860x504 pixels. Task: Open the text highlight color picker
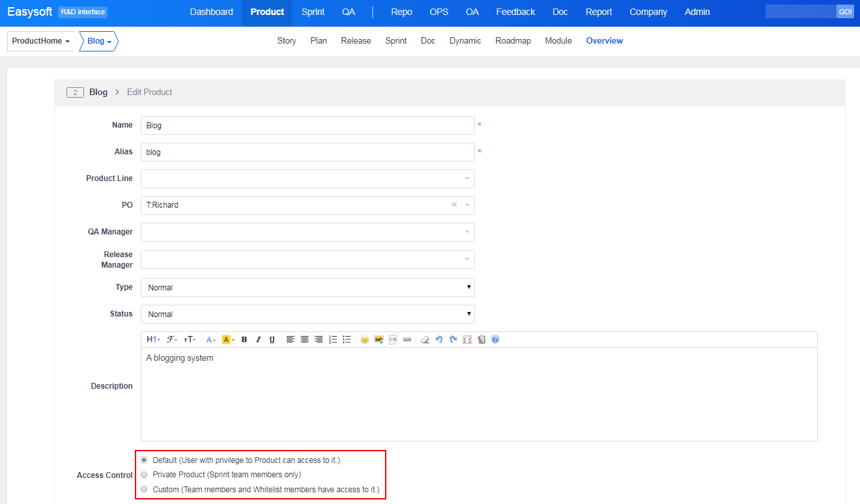(228, 339)
